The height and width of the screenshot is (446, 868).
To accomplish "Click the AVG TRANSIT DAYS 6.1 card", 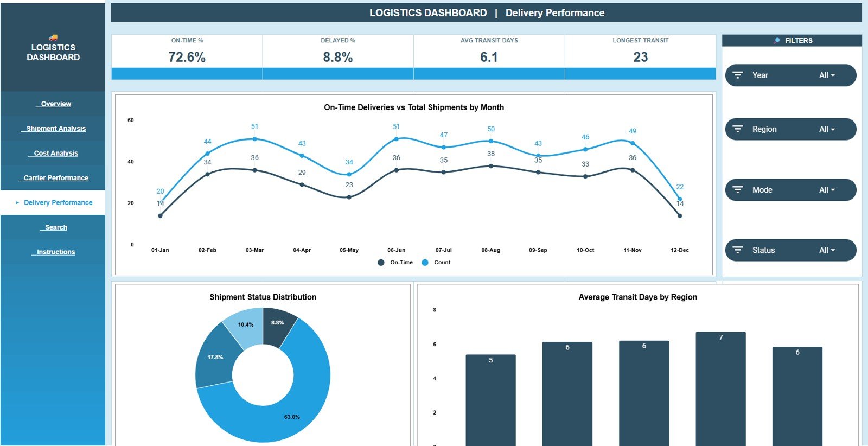I will coord(489,57).
